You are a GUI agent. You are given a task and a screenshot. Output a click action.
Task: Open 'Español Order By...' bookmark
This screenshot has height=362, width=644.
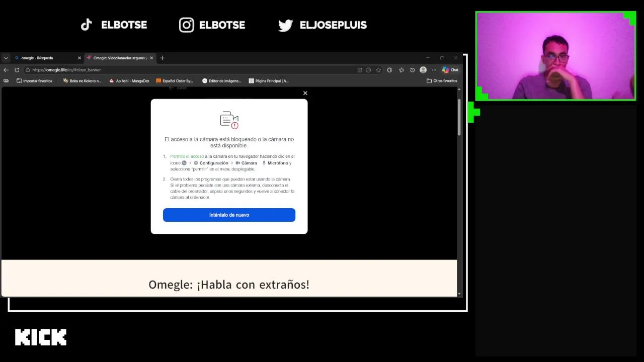click(x=175, y=80)
